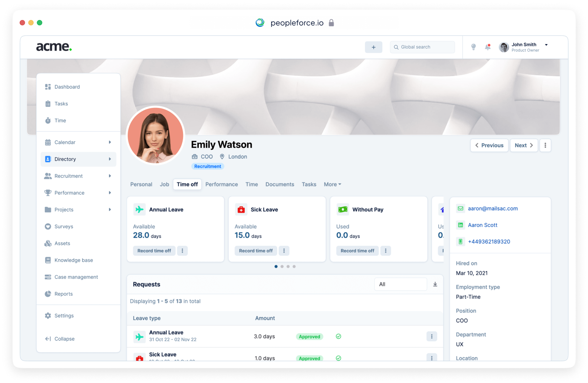
Task: Record time off for Annual Leave
Action: click(154, 251)
